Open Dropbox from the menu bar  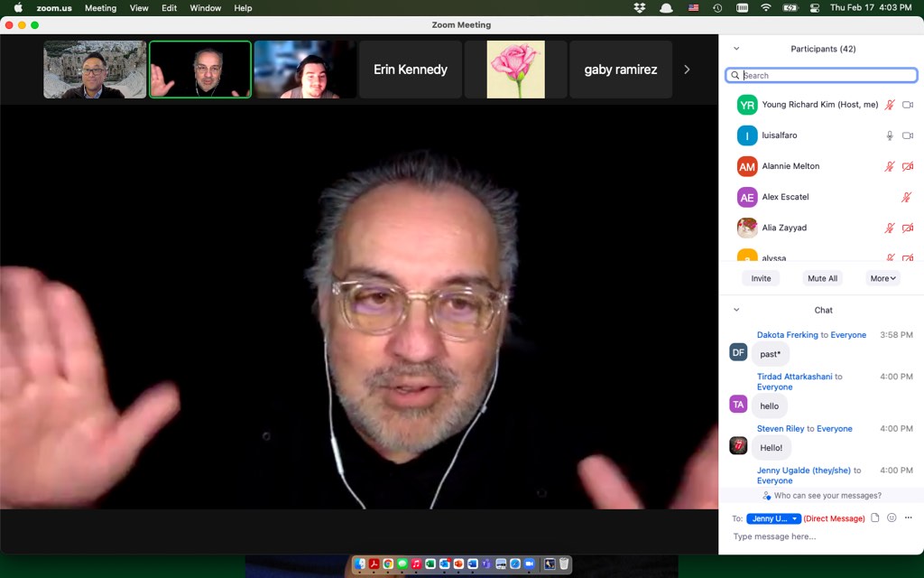click(640, 8)
